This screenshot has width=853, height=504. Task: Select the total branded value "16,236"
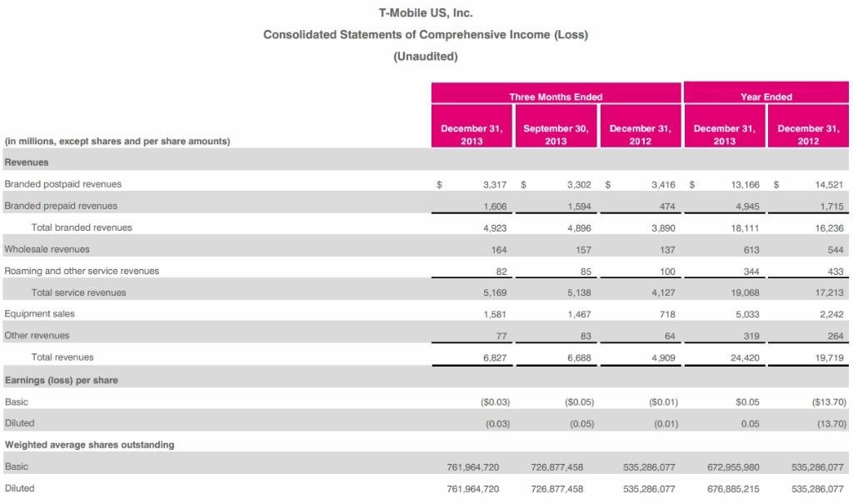tap(829, 228)
